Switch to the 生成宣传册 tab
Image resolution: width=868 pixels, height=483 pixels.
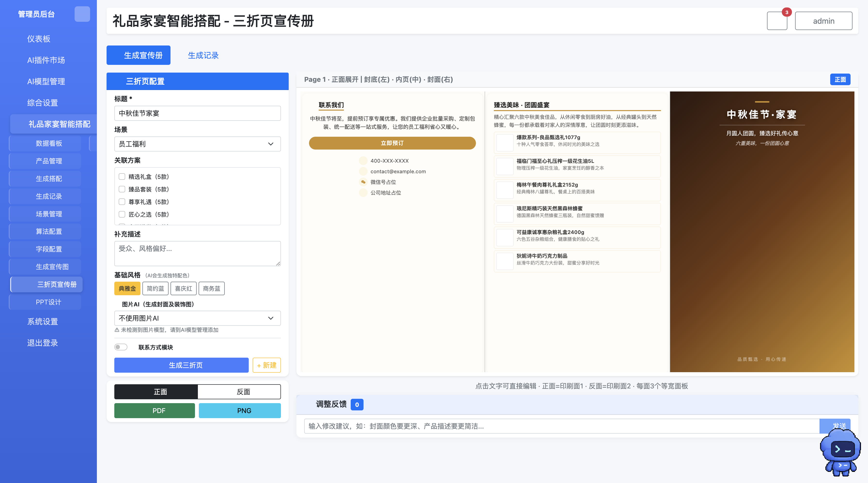(139, 55)
